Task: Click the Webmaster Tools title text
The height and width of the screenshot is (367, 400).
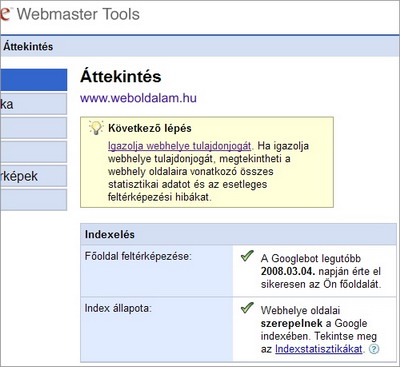Action: (78, 14)
